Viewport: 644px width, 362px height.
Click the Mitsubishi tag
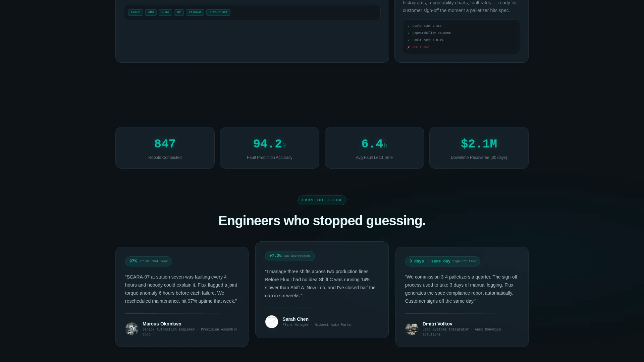click(x=218, y=12)
